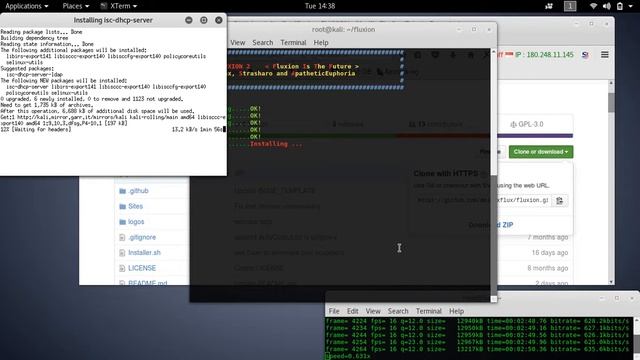Image resolution: width=640 pixels, height=360 pixels.
Task: Maximize the Installing isc-dhcp-server window
Action: 204,20
